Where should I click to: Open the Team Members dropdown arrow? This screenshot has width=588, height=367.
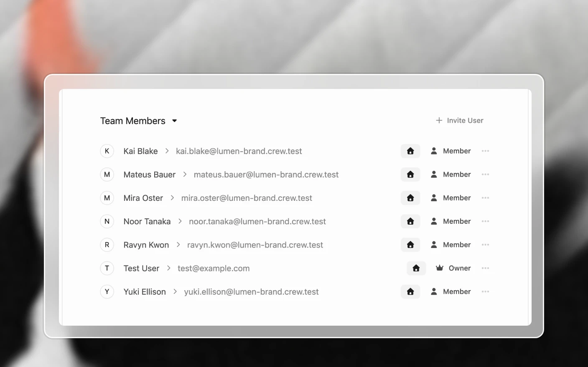175,121
